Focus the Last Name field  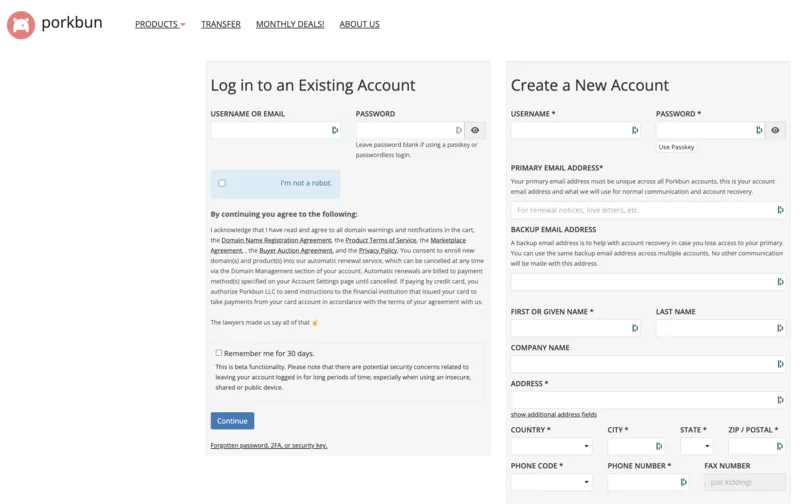pos(720,328)
